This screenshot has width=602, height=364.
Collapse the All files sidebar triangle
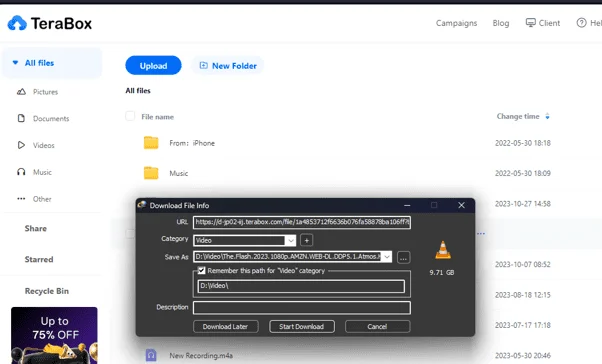tap(15, 63)
